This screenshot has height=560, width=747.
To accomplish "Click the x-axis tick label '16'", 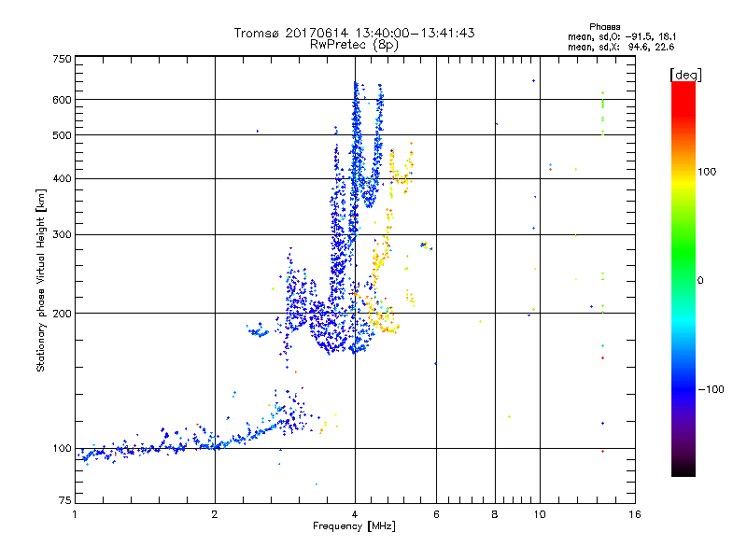I will point(635,514).
